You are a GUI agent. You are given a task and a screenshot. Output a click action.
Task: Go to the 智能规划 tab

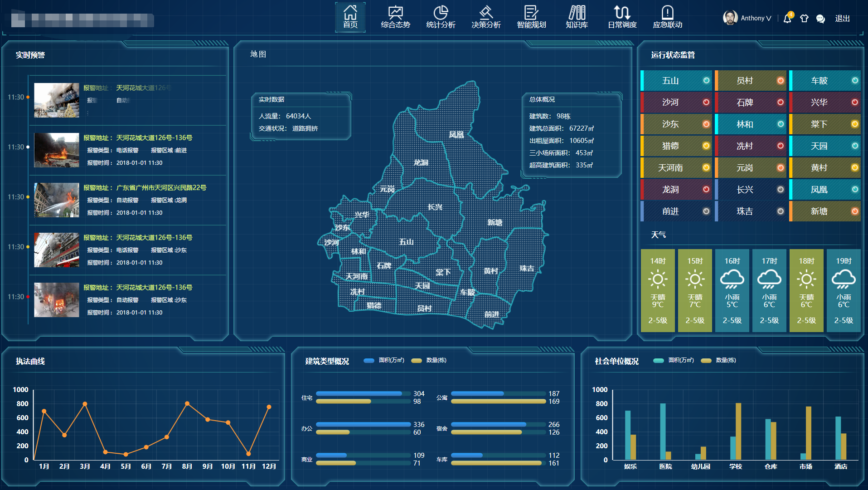pos(531,17)
